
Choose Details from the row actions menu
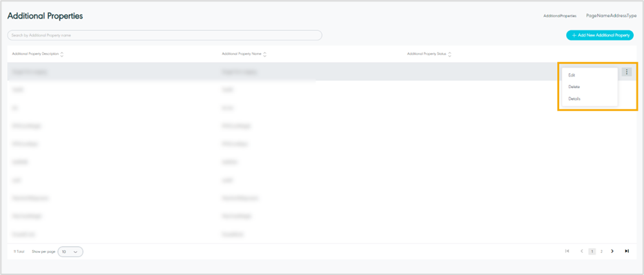[574, 99]
